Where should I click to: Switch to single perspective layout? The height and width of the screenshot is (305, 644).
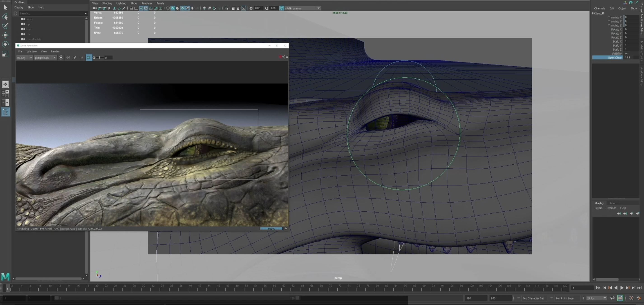click(x=5, y=84)
